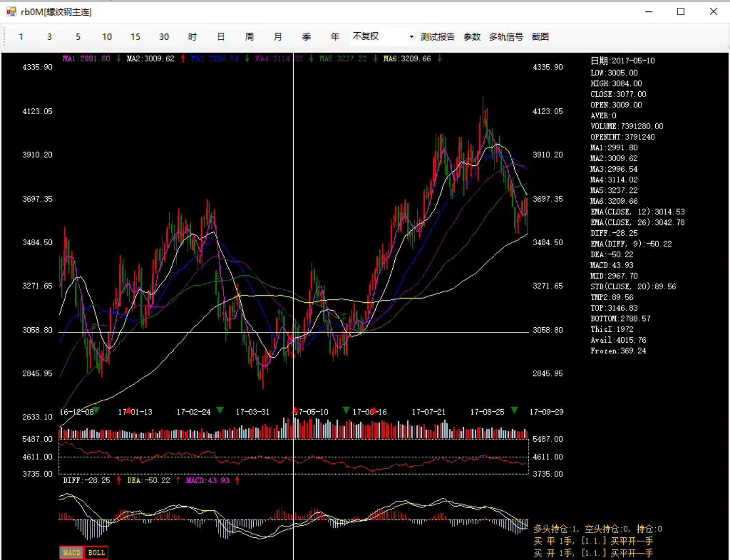Switch to monthly (月) chart
730x560 pixels.
pos(278,37)
